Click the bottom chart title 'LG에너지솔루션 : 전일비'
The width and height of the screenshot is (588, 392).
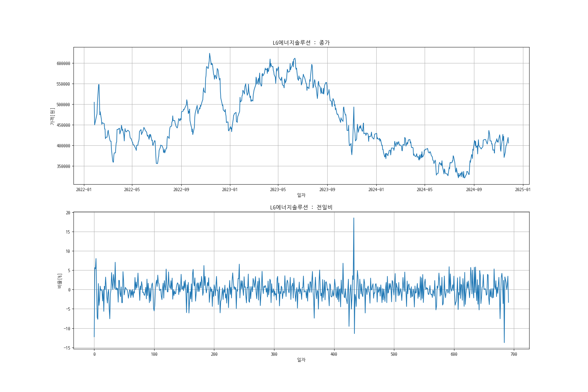(301, 207)
